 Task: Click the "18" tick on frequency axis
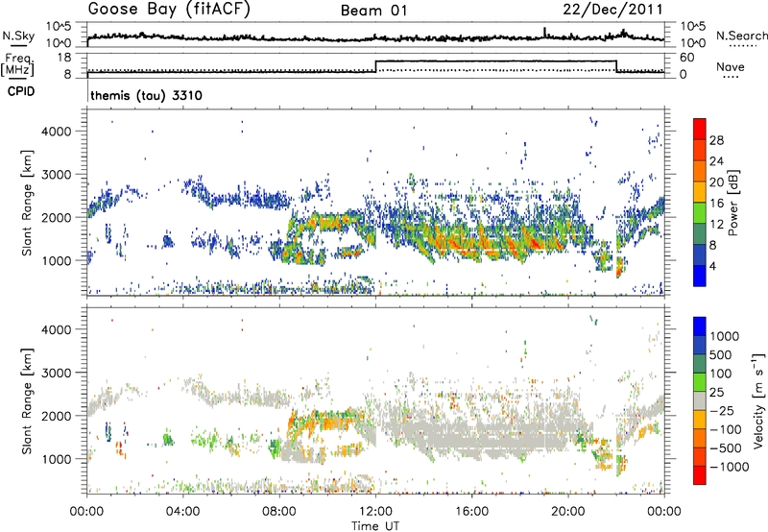click(63, 58)
